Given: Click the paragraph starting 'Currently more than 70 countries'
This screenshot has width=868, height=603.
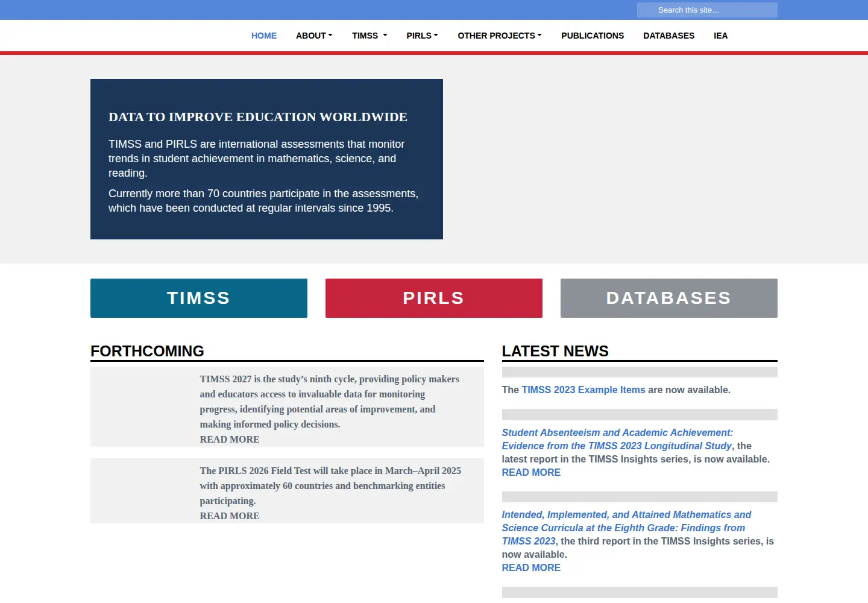Looking at the screenshot, I should tap(263, 201).
